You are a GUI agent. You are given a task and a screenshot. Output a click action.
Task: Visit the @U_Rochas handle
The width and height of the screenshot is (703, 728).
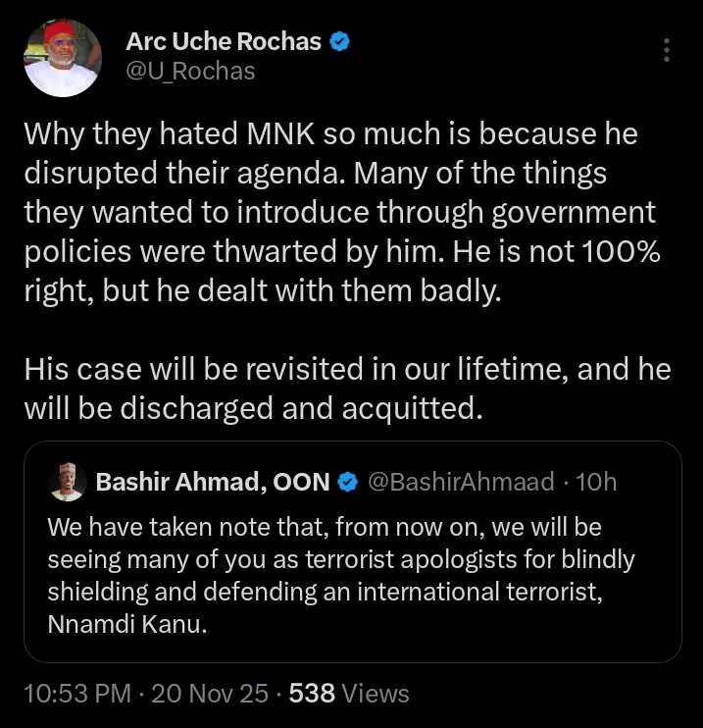coord(190,71)
